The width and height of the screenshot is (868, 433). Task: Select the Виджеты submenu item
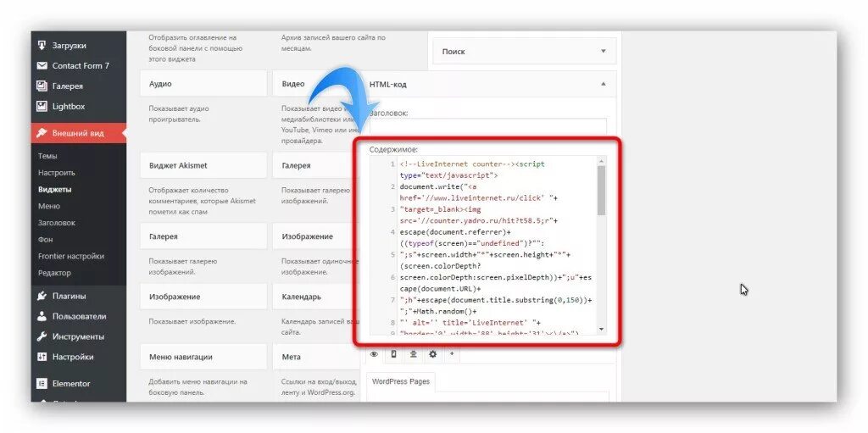click(55, 189)
